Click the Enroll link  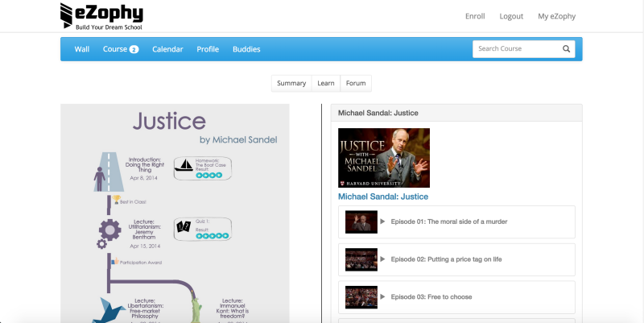(x=475, y=16)
